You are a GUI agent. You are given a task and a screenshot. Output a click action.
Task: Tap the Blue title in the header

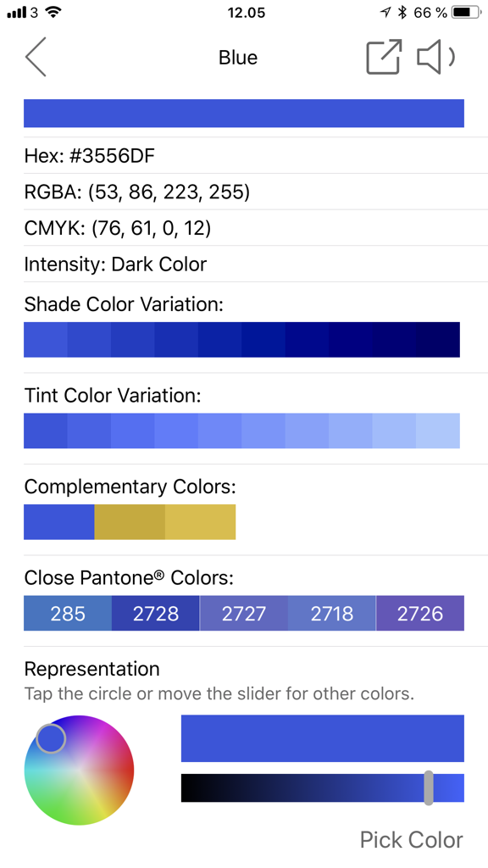pyautogui.click(x=237, y=57)
